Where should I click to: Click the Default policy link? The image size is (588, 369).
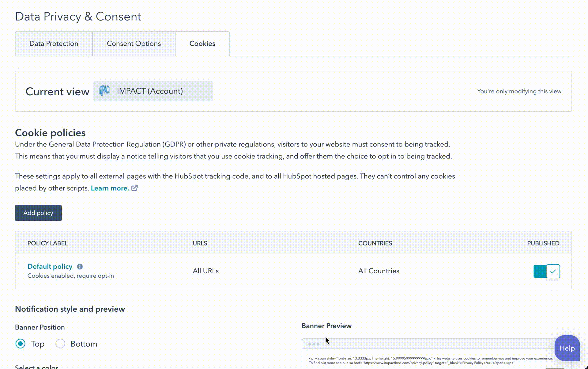coord(50,266)
